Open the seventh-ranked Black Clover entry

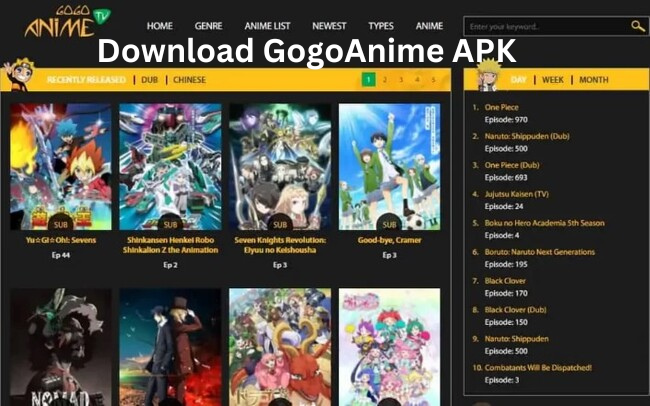point(505,281)
